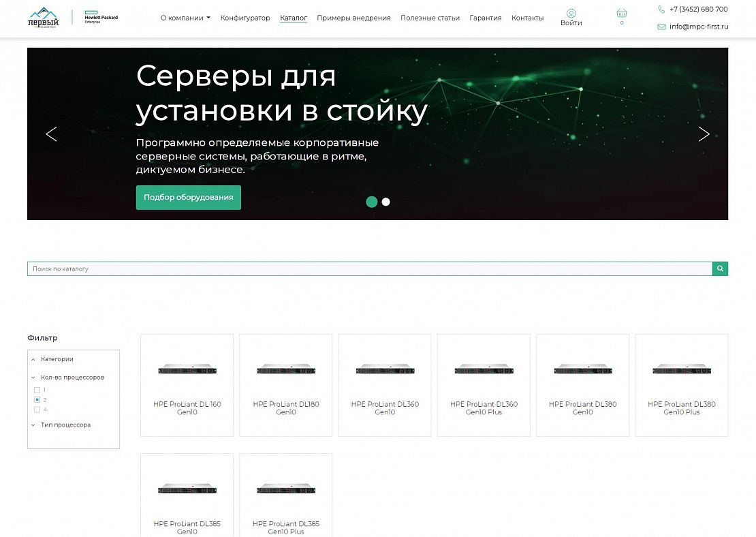
Task: Check the 1 processor filter checkbox
Action: (37, 390)
